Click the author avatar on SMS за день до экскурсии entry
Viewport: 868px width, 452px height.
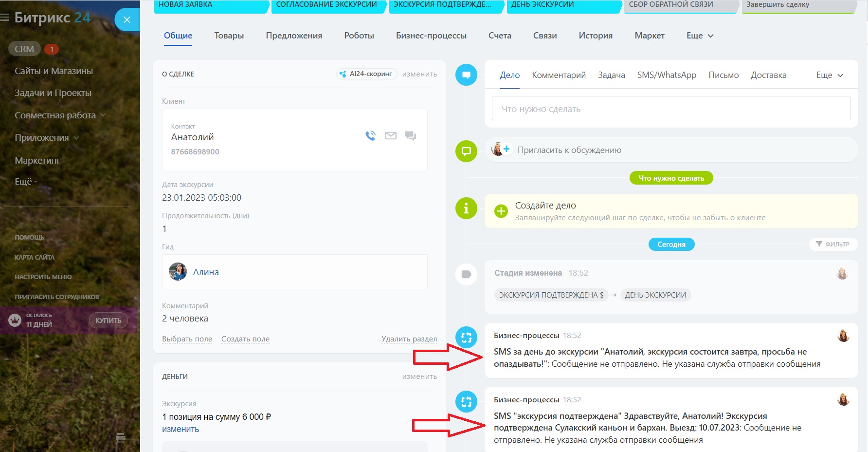pos(843,336)
